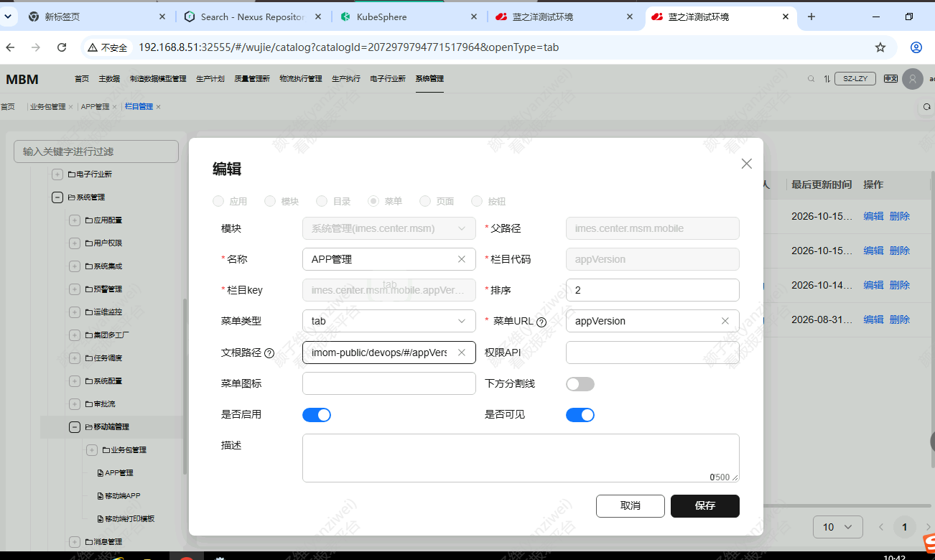Viewport: 935px width, 560px height.
Task: Click 删除 link in the 2026-08-31 row
Action: (x=900, y=319)
